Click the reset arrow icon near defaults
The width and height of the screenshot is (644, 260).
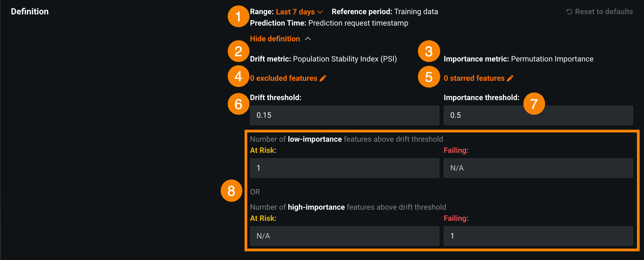569,12
